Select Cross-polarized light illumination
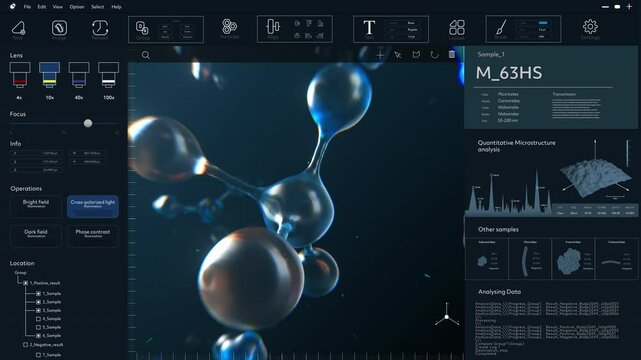The width and height of the screenshot is (641, 360). tap(93, 206)
